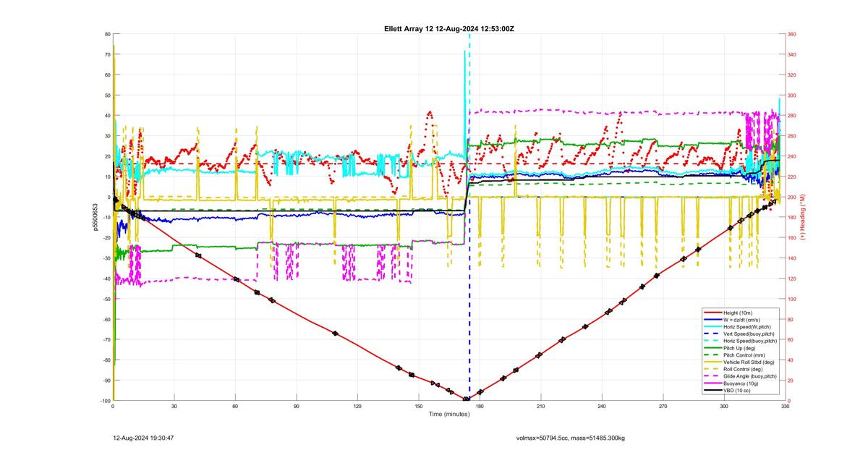Click left axis tick label "-50"

(x=106, y=299)
